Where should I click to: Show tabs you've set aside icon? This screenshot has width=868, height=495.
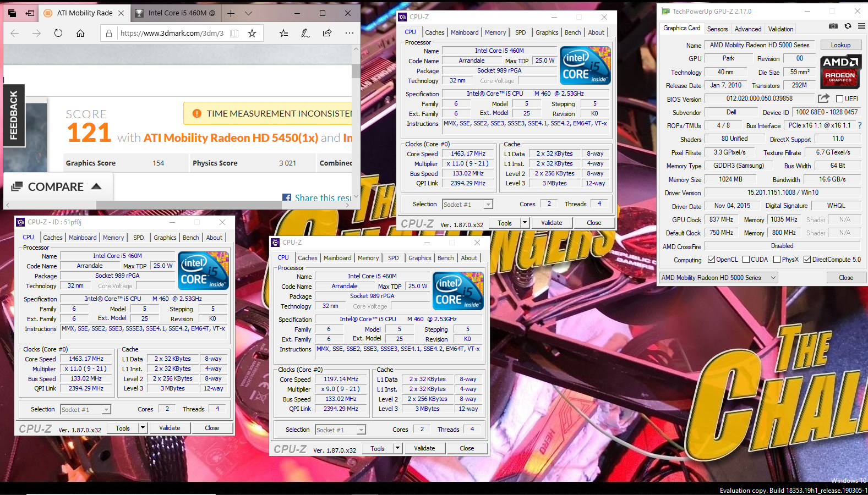pos(12,13)
